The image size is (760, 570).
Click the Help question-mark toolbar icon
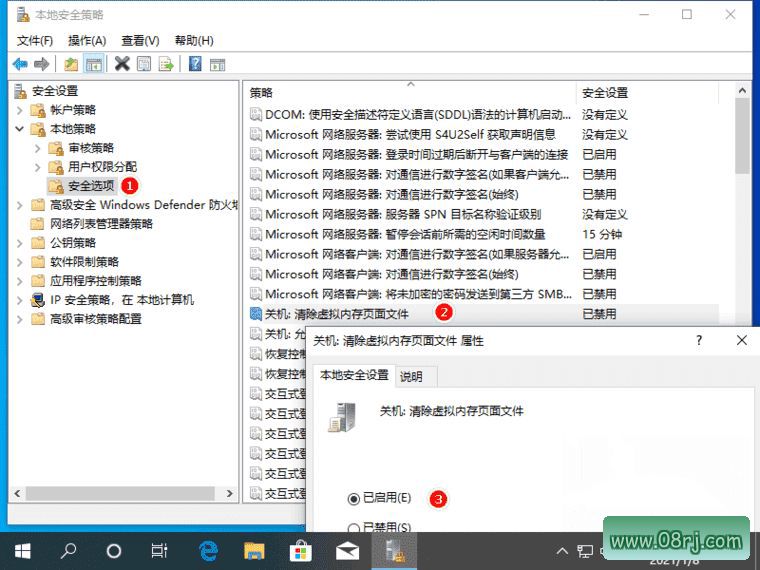click(195, 63)
